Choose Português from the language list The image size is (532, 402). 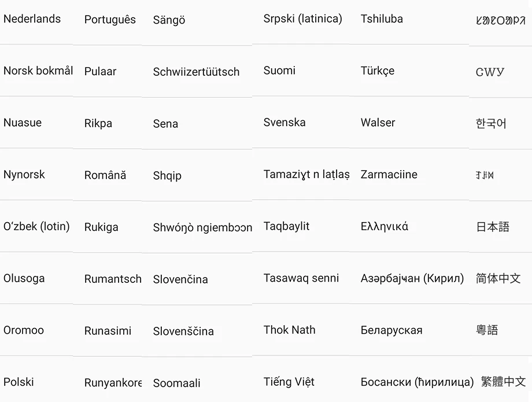click(x=110, y=20)
